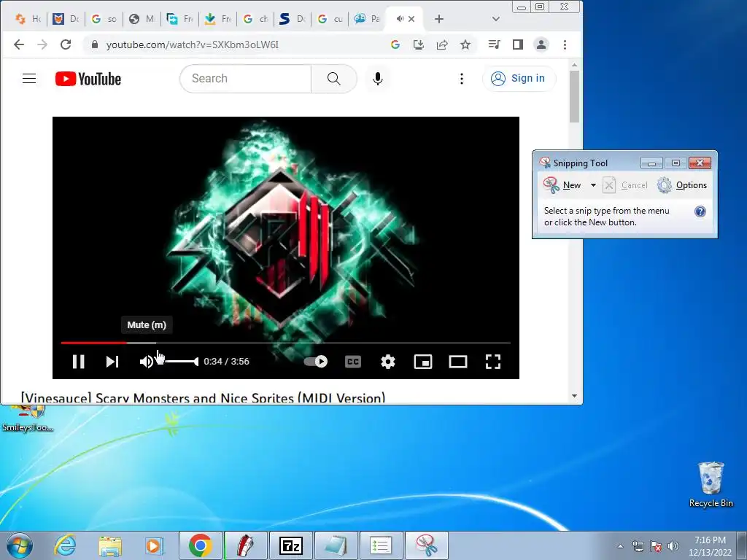Click the Google icon in the address bar

pyautogui.click(x=395, y=44)
